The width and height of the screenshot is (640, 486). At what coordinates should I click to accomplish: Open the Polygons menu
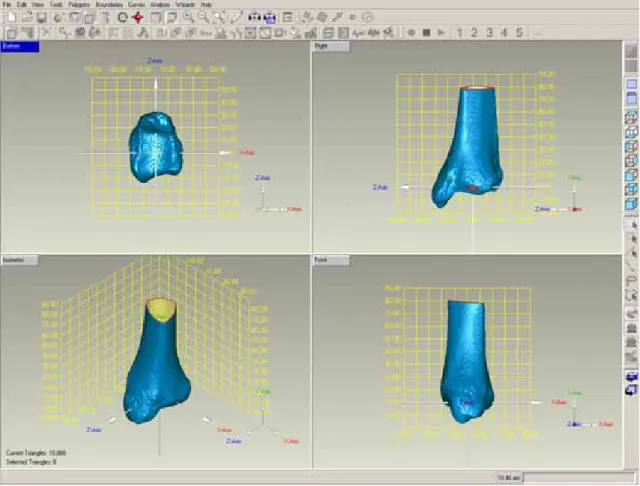pos(79,4)
